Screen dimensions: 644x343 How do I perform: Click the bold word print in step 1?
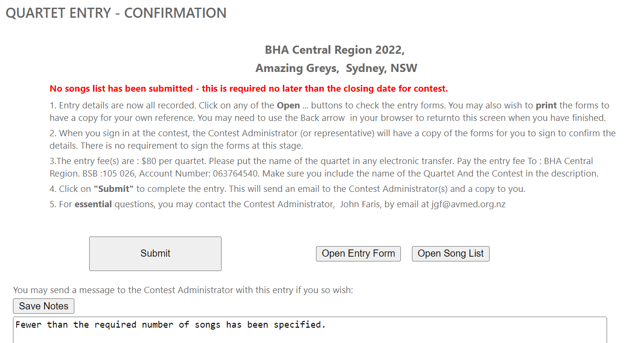point(546,106)
